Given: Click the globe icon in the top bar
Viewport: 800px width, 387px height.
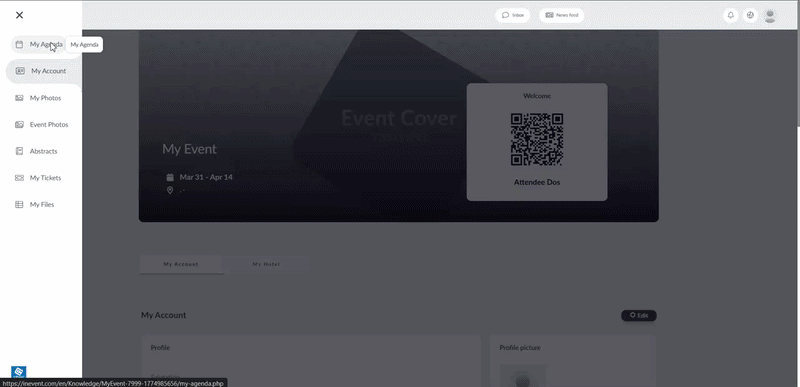Looking at the screenshot, I should [750, 15].
